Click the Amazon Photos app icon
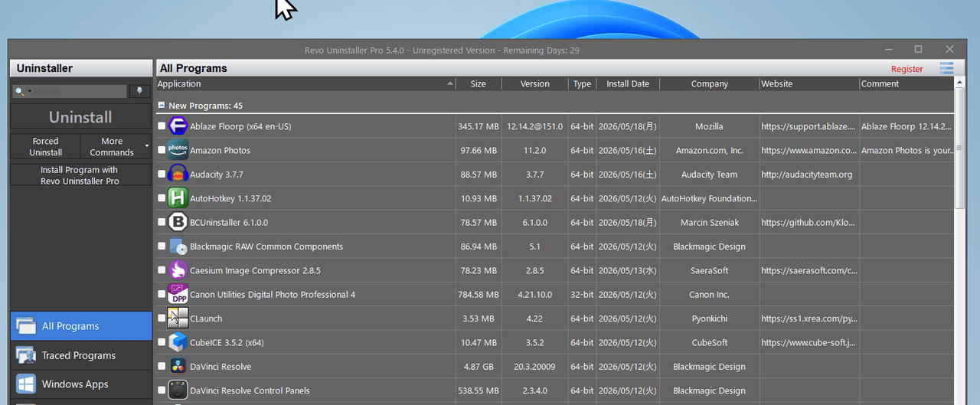Screen dimensions: 980x405 tap(178, 150)
